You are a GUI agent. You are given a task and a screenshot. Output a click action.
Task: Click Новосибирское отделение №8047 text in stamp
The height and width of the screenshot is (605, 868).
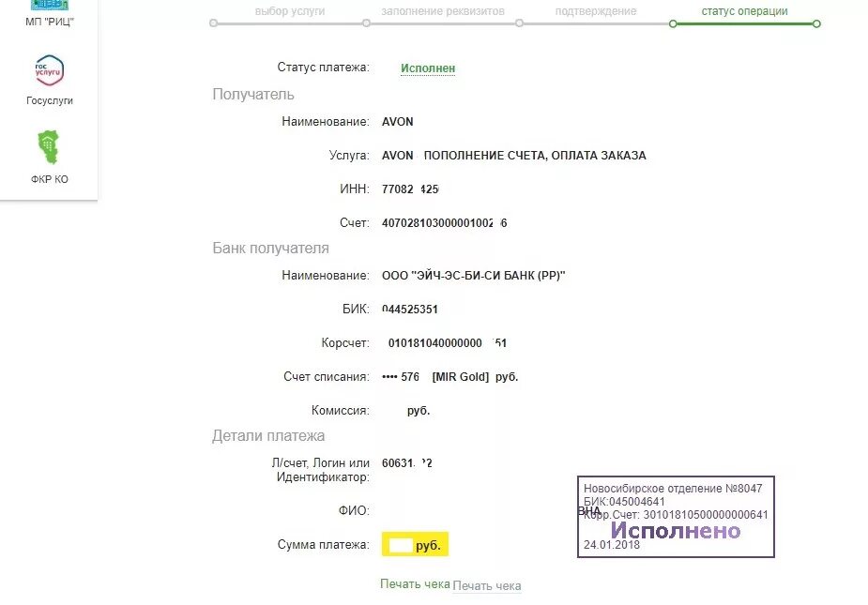click(x=673, y=488)
